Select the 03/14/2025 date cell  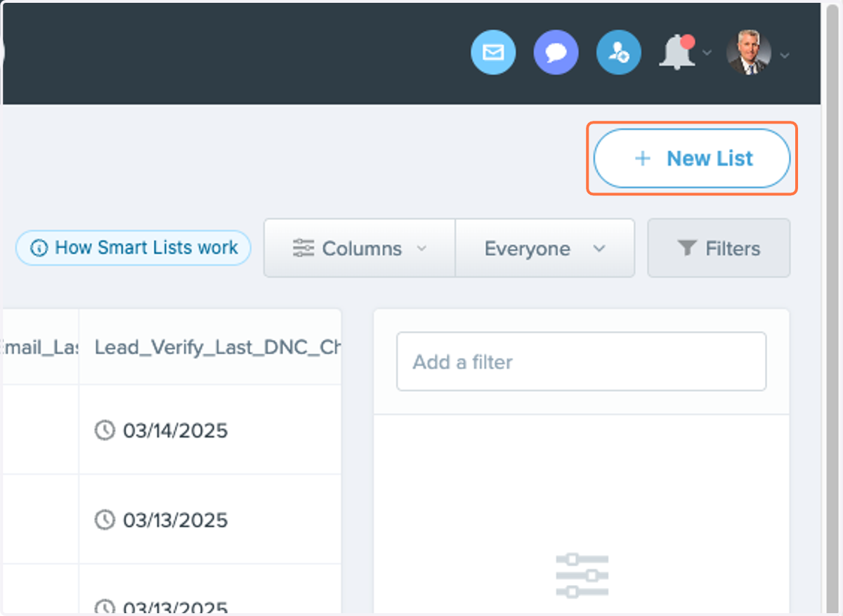click(x=210, y=430)
